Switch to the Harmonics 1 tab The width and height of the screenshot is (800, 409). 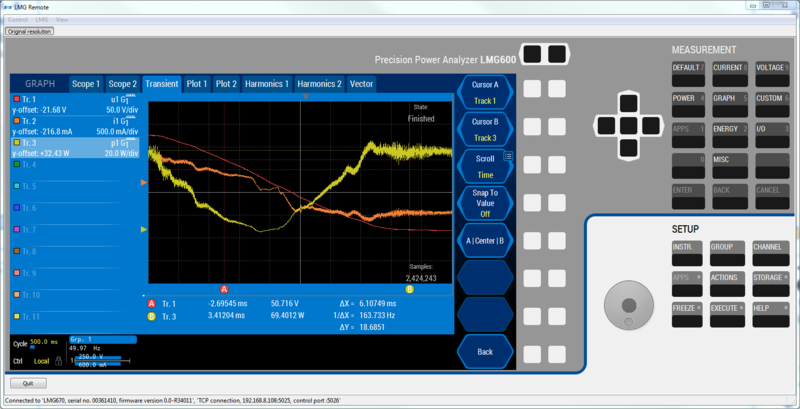point(267,84)
